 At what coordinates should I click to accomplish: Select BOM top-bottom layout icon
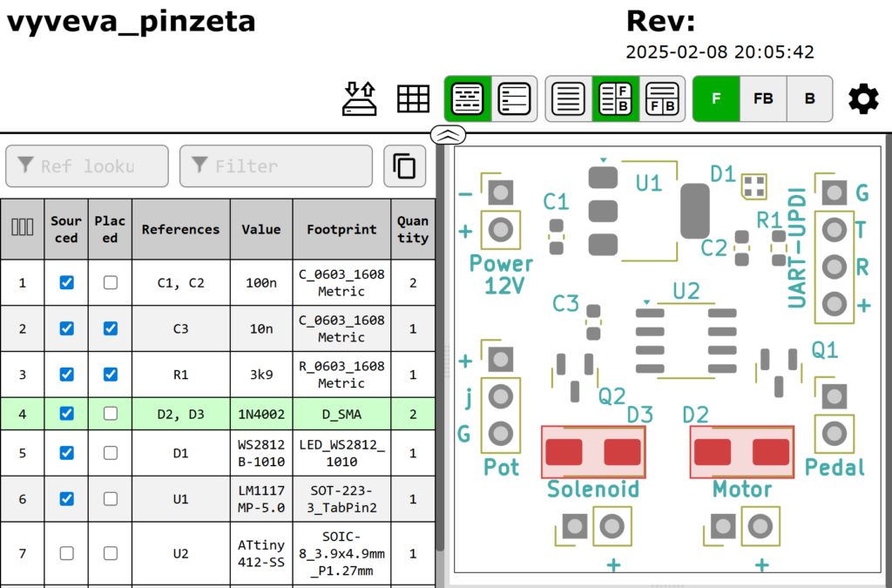(x=616, y=98)
